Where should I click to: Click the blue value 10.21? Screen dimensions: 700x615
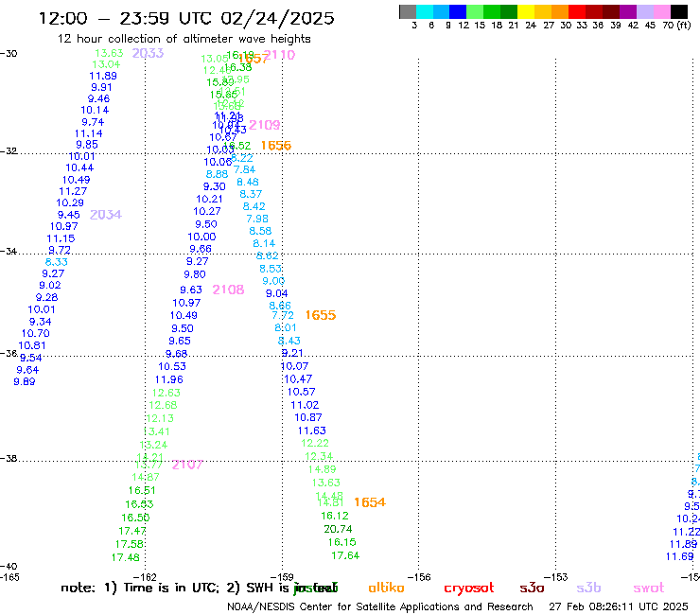point(209,200)
